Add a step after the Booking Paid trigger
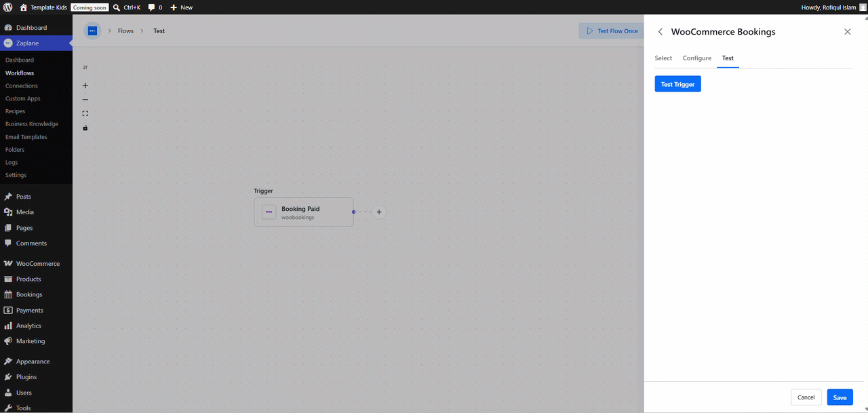 click(379, 212)
